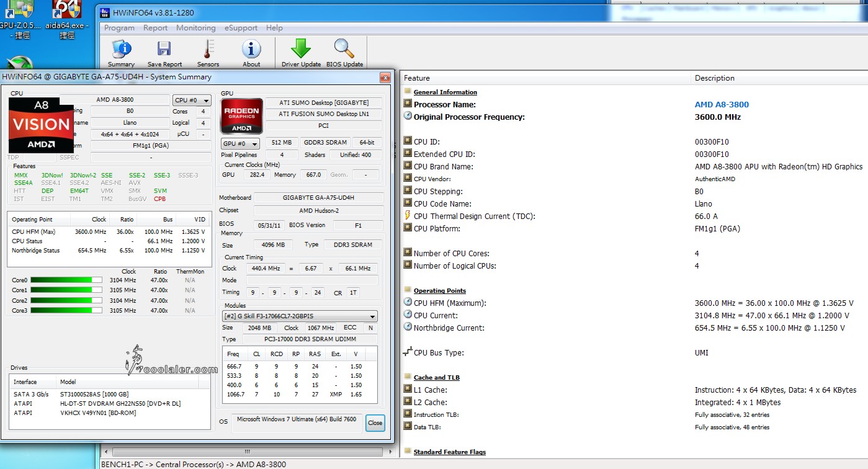868x469 pixels.
Task: Click the icon beside L1 Cache
Action: (408, 390)
